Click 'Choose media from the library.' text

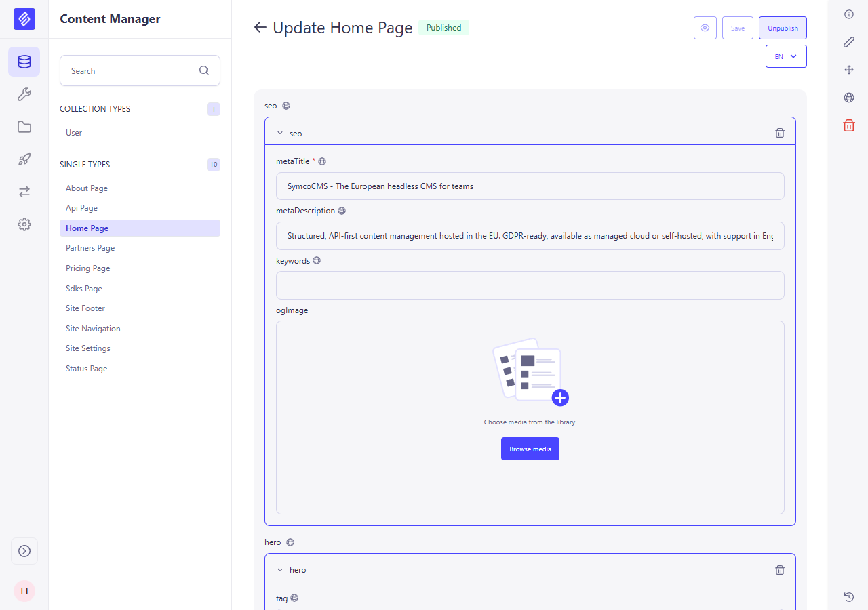(530, 422)
